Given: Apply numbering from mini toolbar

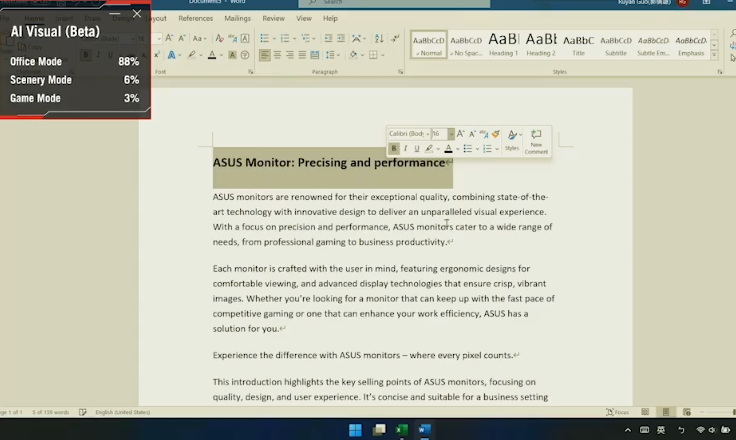Looking at the screenshot, I should pyautogui.click(x=487, y=148).
